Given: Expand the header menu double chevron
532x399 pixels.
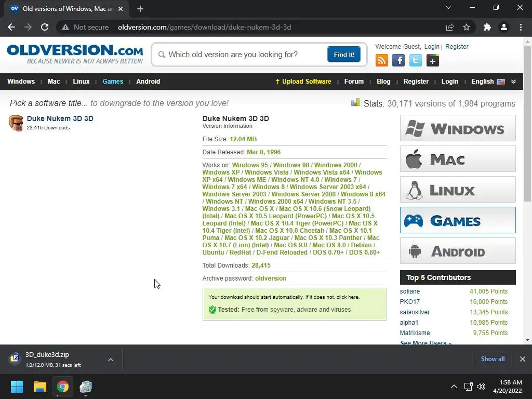Looking at the screenshot, I should (514, 82).
